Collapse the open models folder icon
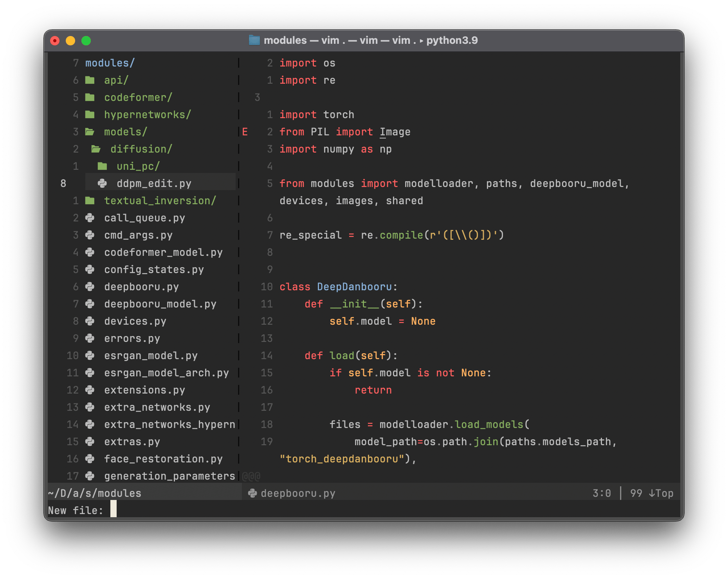This screenshot has width=728, height=579. [x=90, y=132]
